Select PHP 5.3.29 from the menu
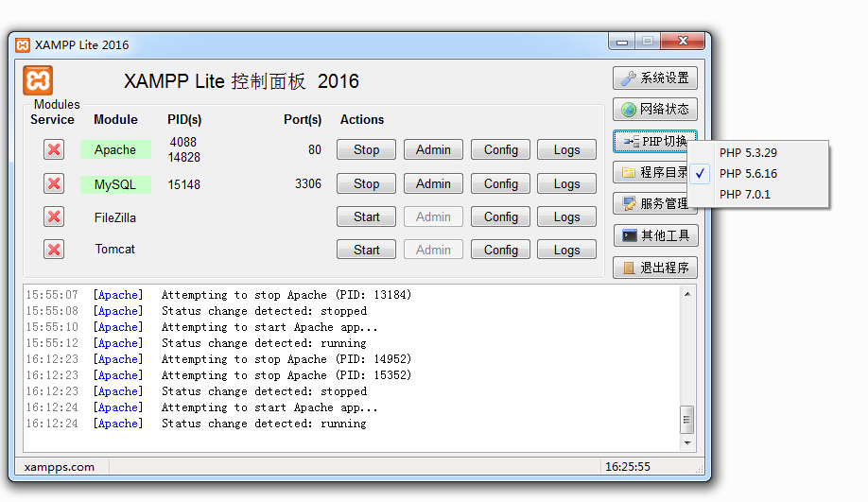Viewport: 868px width, 502px height. (x=748, y=153)
